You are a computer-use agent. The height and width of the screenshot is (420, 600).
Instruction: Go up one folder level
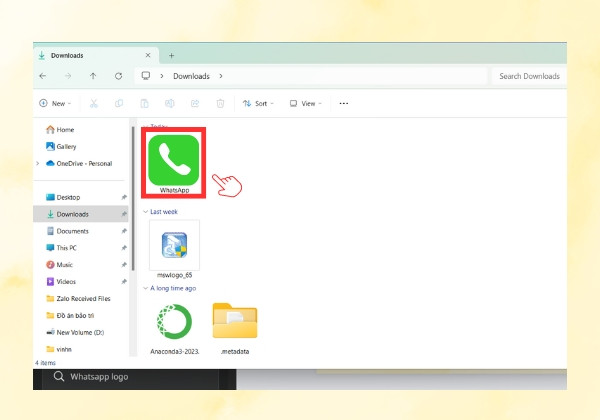tap(93, 76)
